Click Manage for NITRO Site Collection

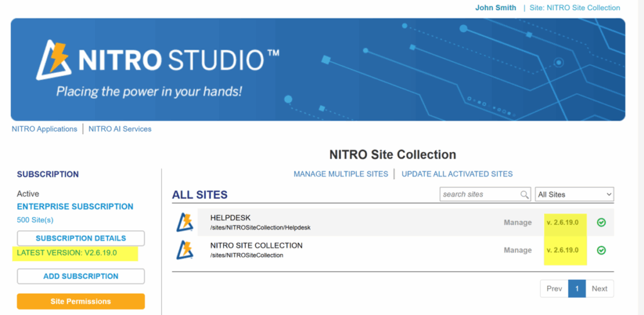click(x=518, y=250)
